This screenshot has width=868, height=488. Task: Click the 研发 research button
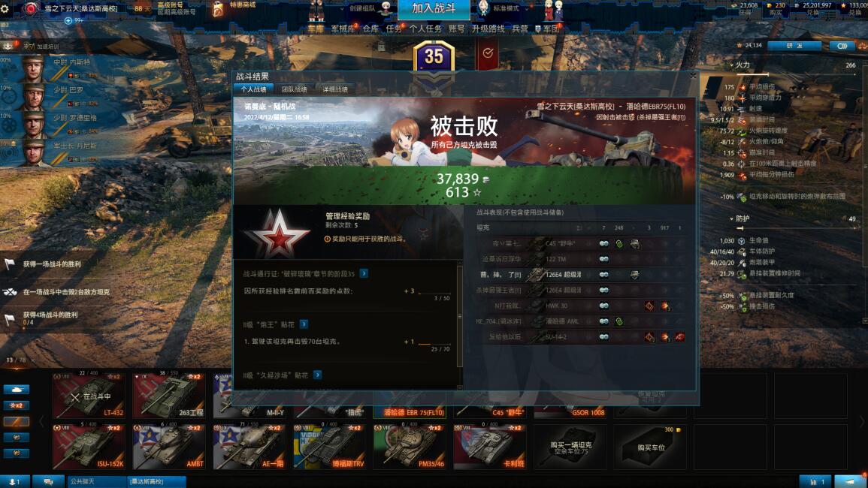[794, 46]
